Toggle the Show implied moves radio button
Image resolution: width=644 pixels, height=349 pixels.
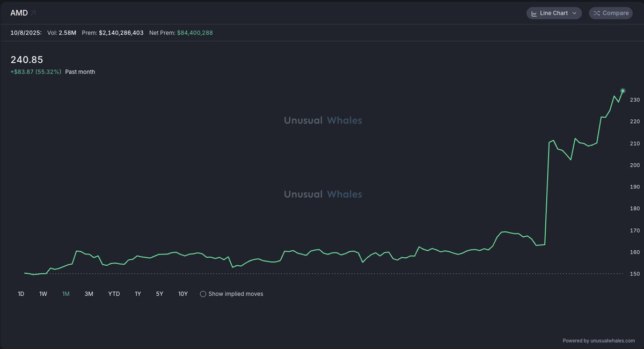[203, 294]
